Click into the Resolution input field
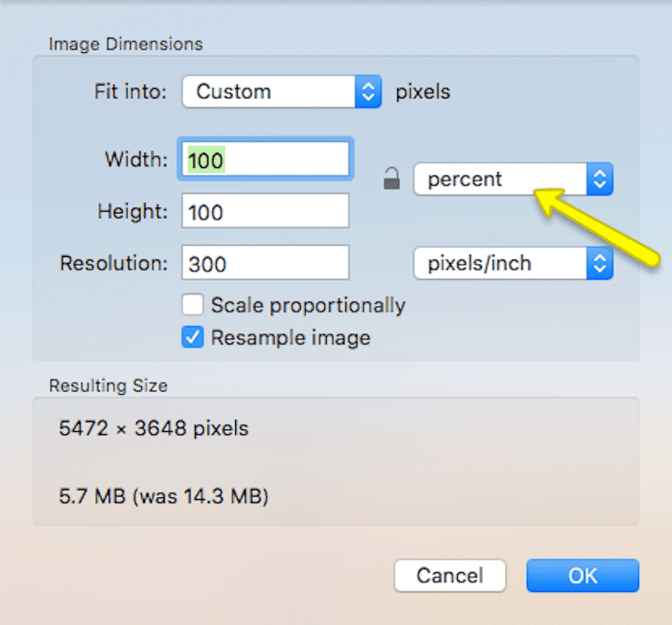 (265, 262)
